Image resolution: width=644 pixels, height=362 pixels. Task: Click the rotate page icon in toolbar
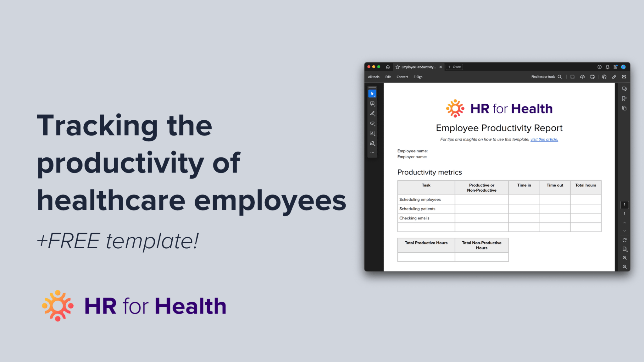point(624,240)
